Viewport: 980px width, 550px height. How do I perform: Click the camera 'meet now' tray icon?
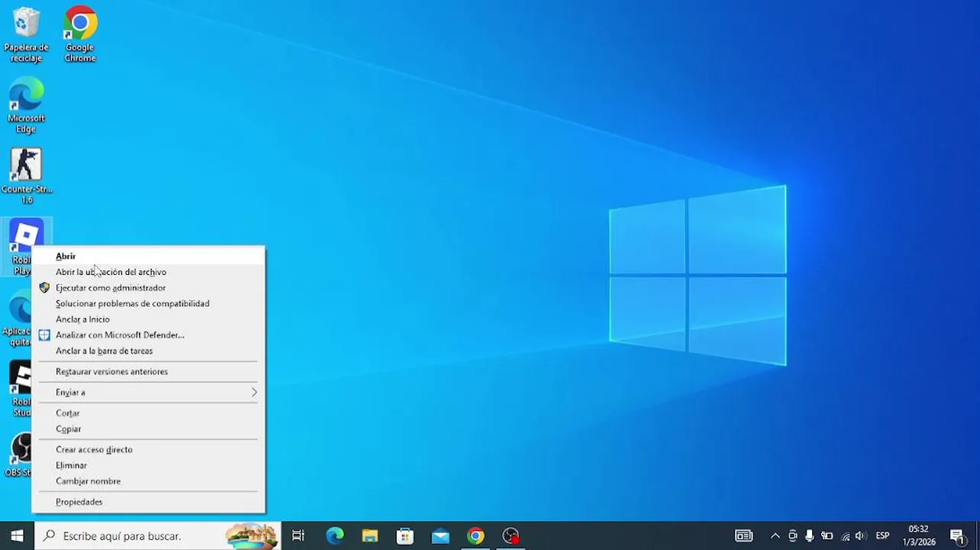(793, 535)
